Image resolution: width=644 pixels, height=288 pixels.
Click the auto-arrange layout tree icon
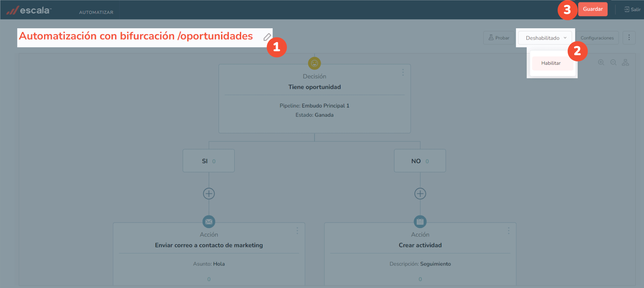[x=626, y=63]
